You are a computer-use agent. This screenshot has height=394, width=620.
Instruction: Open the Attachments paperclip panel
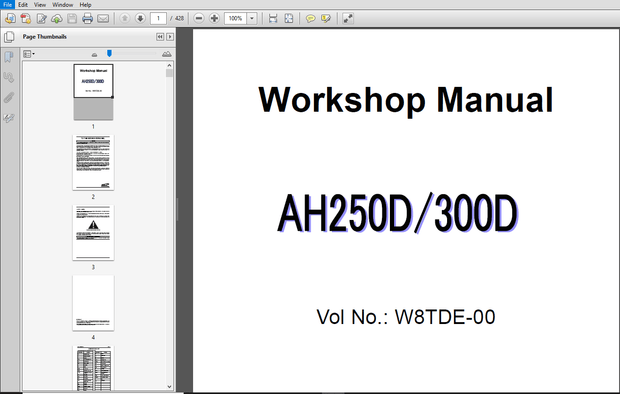coord(9,97)
